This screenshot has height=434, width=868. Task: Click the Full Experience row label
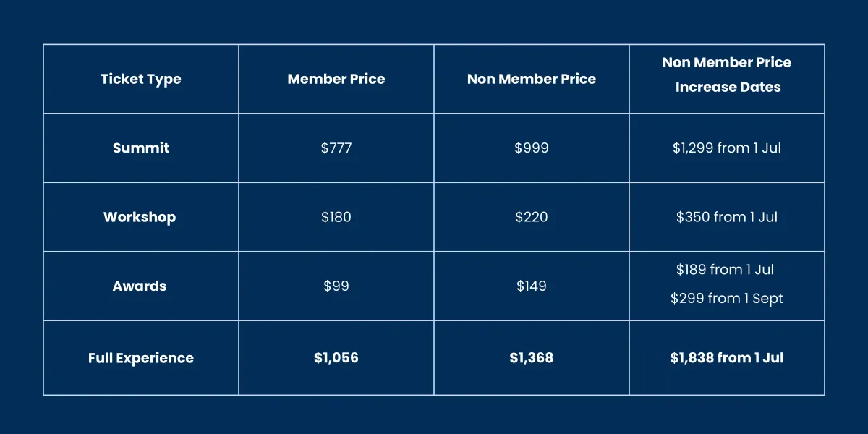point(141,358)
